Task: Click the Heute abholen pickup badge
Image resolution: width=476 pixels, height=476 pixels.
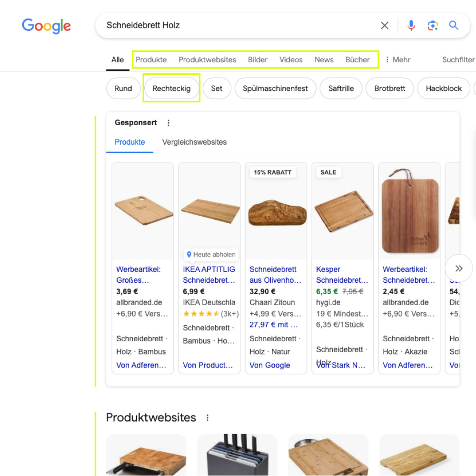Action: (x=211, y=254)
